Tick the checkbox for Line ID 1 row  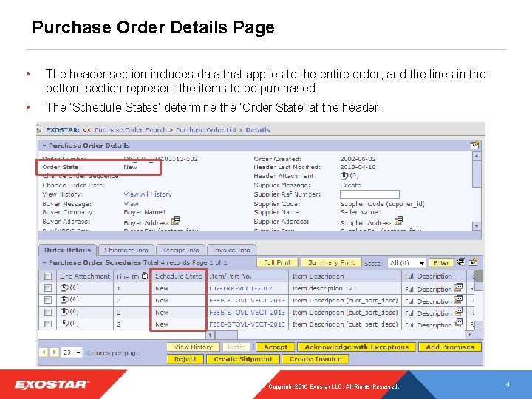[x=48, y=288]
